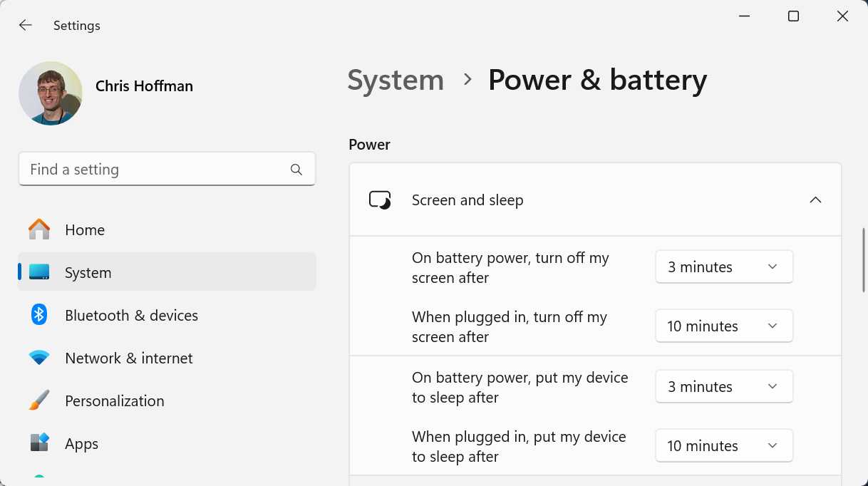Viewport: 868px width, 486px height.
Task: Click the Wi-Fi icon beside Network & internet
Action: (38, 358)
